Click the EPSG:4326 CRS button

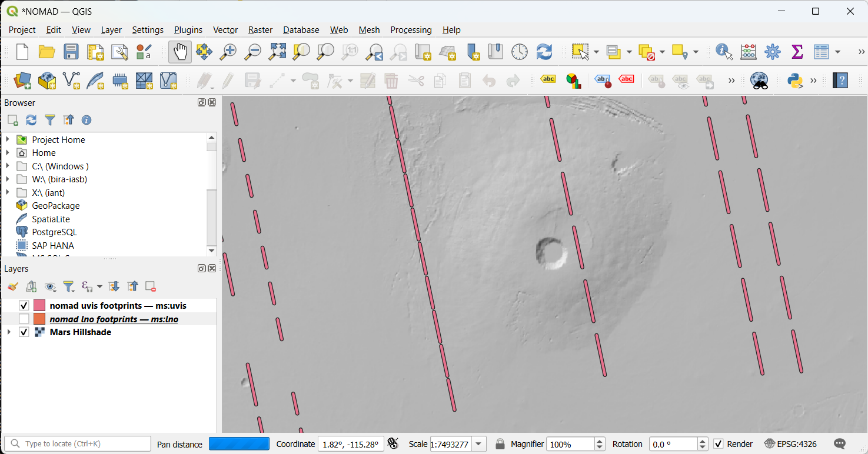tap(790, 443)
